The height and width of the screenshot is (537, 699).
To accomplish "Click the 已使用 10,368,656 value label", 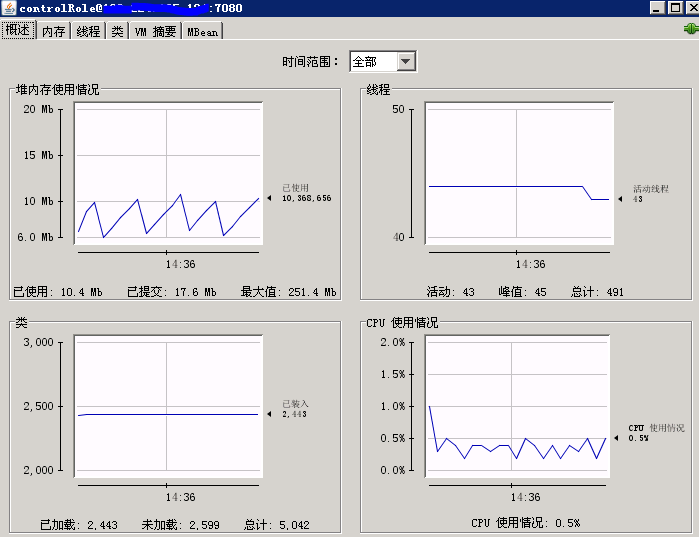I will coord(306,193).
